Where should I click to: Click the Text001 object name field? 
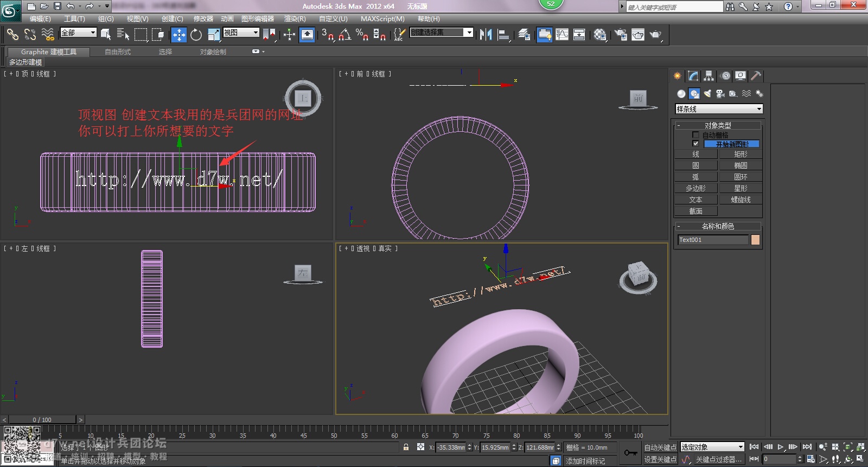(713, 240)
